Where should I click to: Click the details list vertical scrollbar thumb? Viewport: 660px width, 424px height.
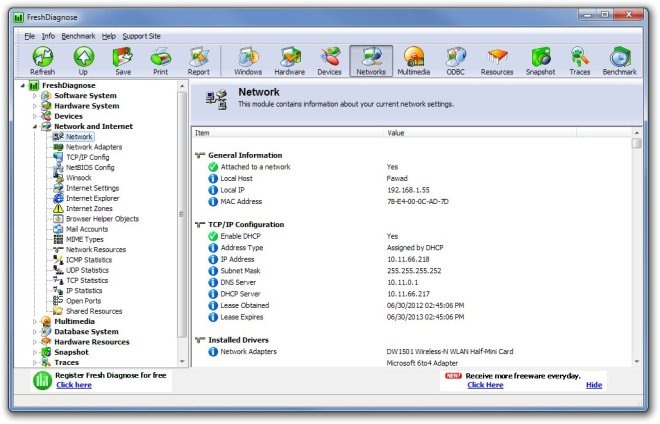pyautogui.click(x=636, y=143)
